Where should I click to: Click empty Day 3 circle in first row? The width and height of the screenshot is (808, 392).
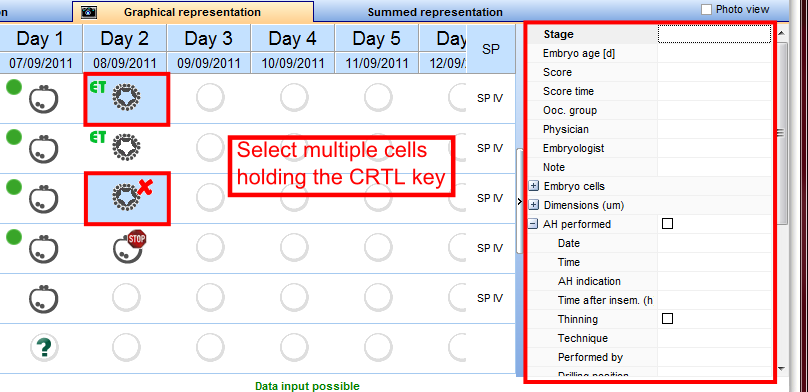(210, 98)
